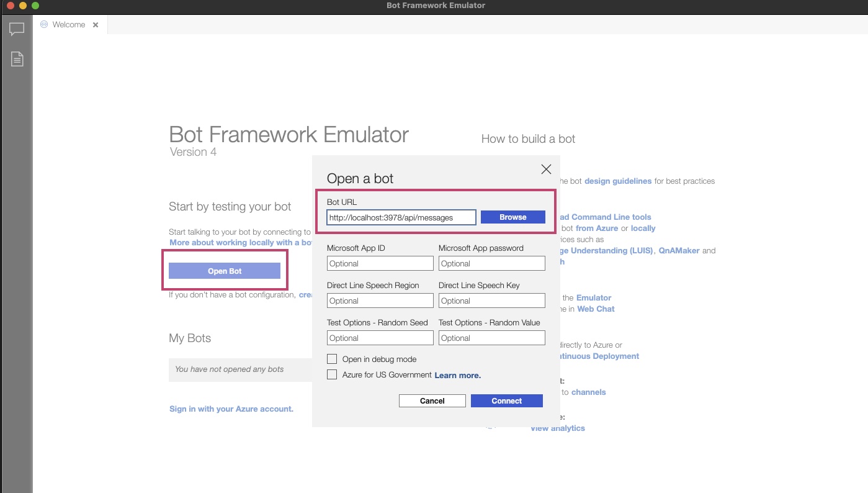Click the Direct Line Speech Key field
Image resolution: width=868 pixels, height=493 pixels.
(492, 301)
